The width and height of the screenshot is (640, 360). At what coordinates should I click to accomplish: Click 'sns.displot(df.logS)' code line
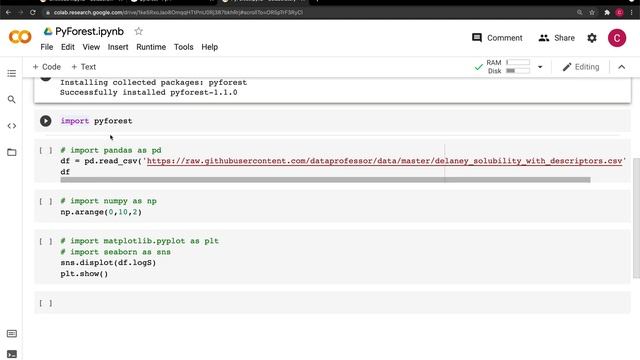coord(108,263)
